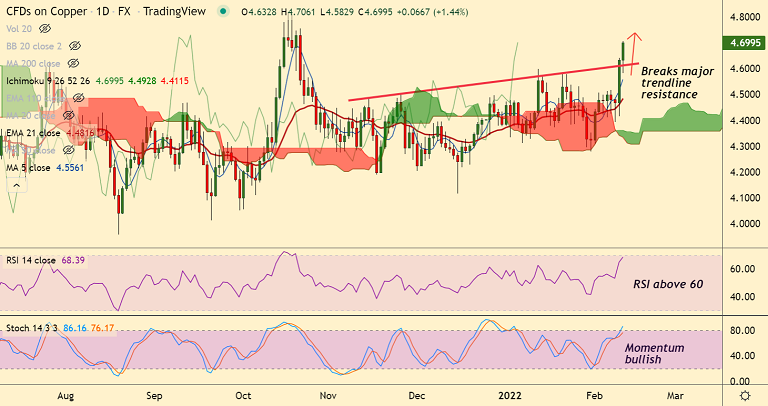Click the Vol 20 indicator label
Image resolution: width=768 pixels, height=406 pixels.
[x=19, y=29]
